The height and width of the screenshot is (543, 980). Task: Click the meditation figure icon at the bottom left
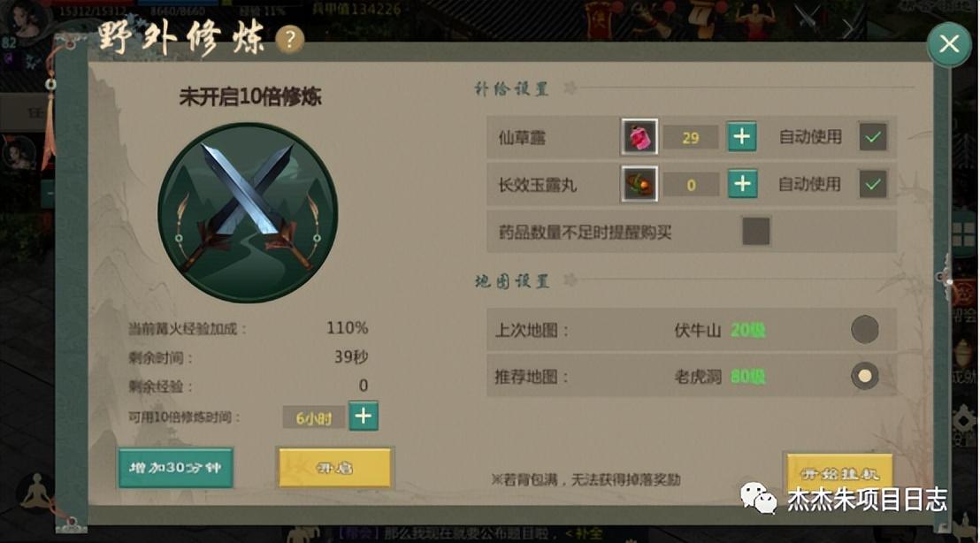coord(36,492)
